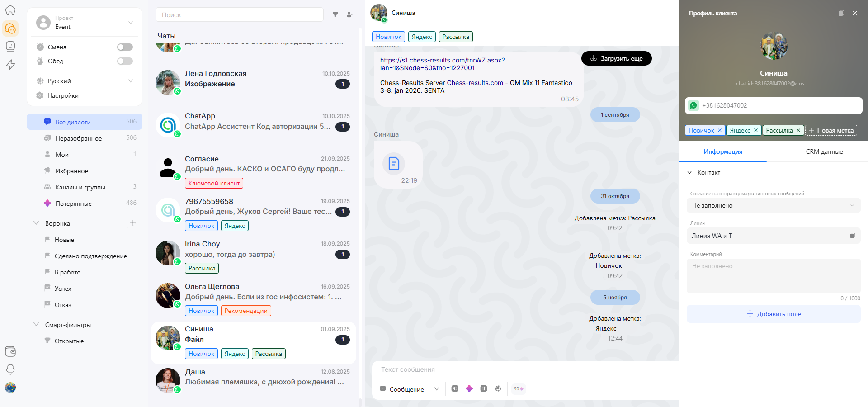
Task: Click the filter icon next to search
Action: (x=335, y=14)
